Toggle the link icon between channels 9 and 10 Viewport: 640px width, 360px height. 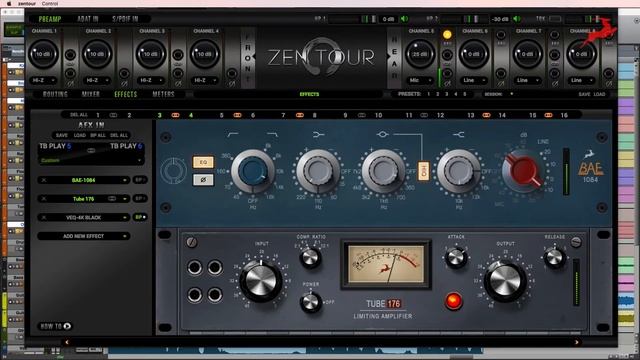(x=362, y=116)
